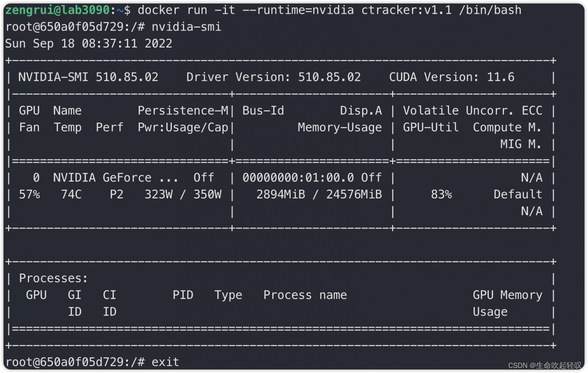Click the Processes: label
This screenshot has height=373, width=588.
click(54, 278)
